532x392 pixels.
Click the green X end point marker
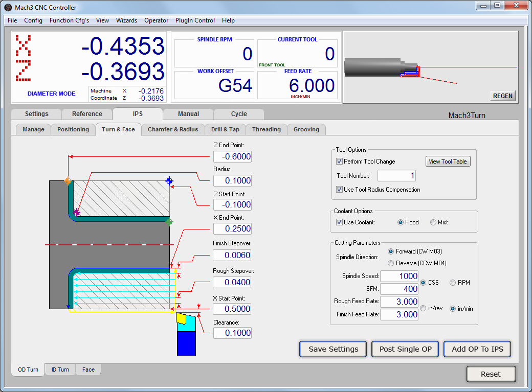point(169,222)
